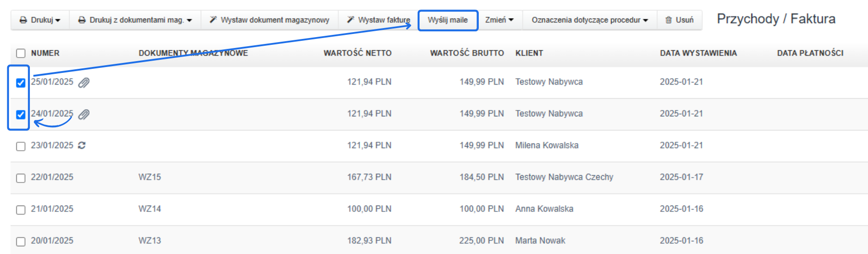Image resolution: width=868 pixels, height=254 pixels.
Task: Click the recurring sync icon on invoice 23/01/2025
Action: (82, 145)
